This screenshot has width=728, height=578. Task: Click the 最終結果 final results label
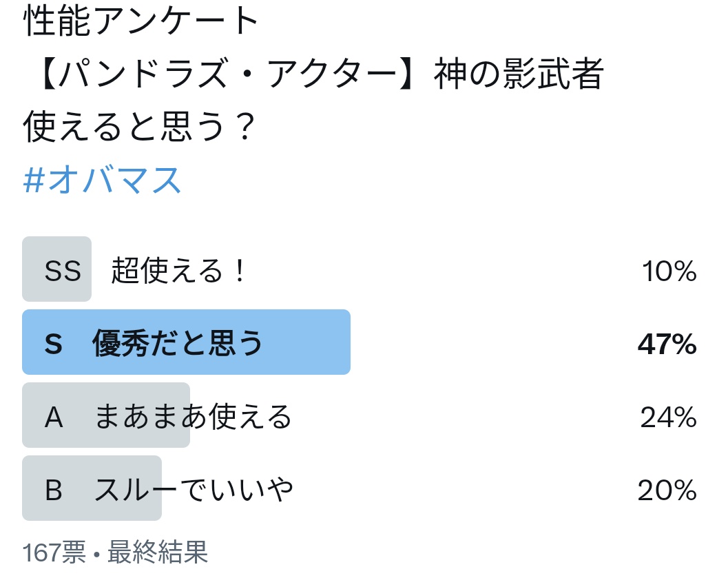coord(158,553)
